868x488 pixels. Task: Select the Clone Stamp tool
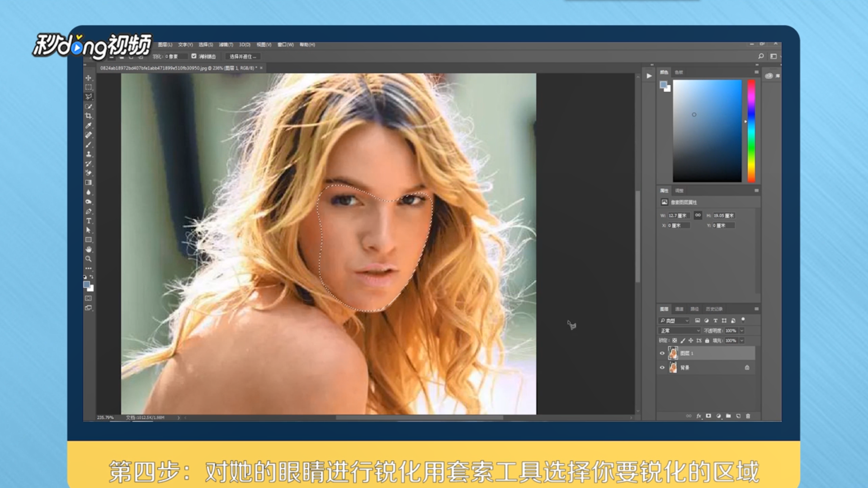89,154
